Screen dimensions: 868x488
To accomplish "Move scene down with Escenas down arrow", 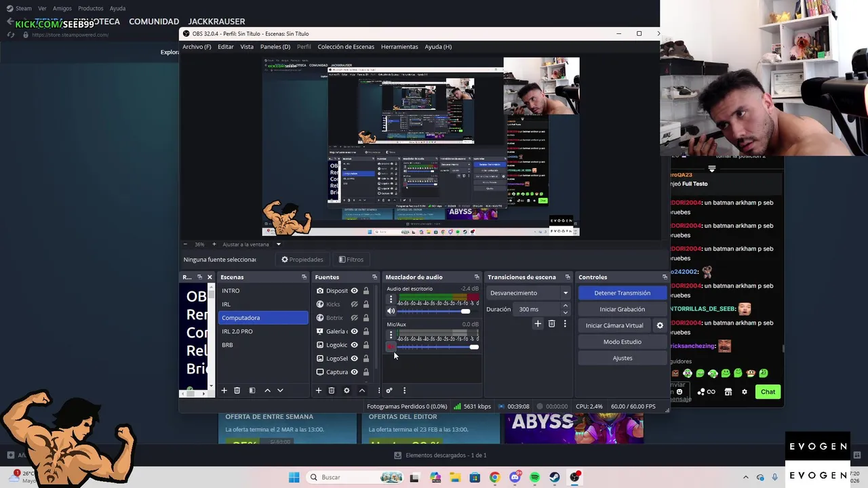I will 280,390.
